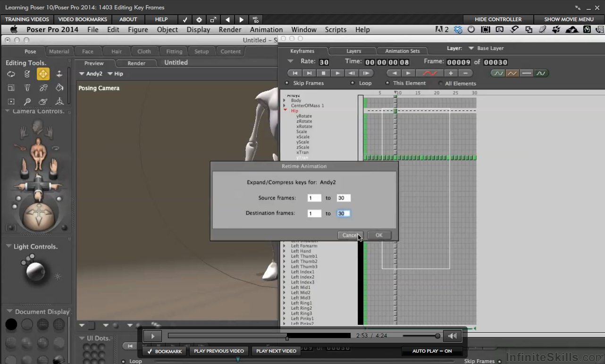The height and width of the screenshot is (364, 605).
Task: Switch to the Material room tab
Action: tap(59, 51)
